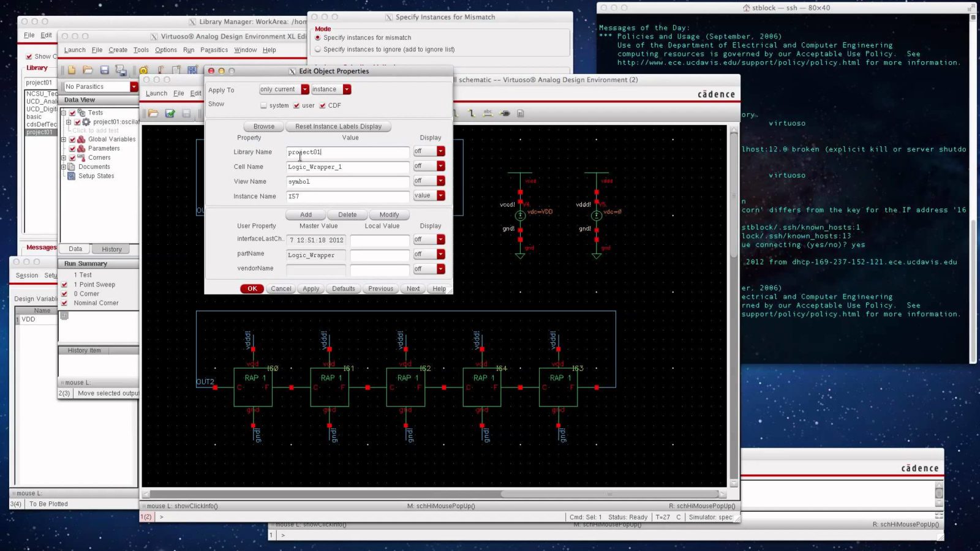Viewport: 980px width, 551px height.
Task: Open the Parasitics menu
Action: click(214, 50)
